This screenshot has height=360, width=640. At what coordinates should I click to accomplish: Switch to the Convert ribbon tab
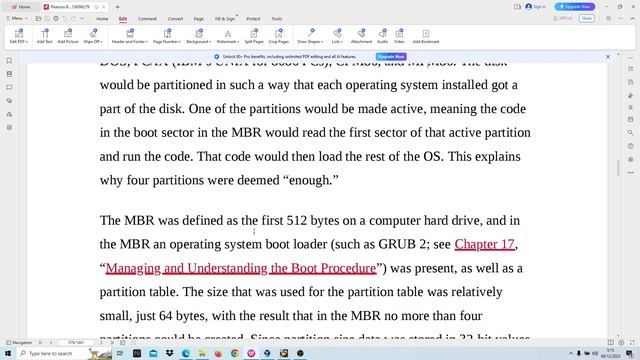click(x=176, y=19)
